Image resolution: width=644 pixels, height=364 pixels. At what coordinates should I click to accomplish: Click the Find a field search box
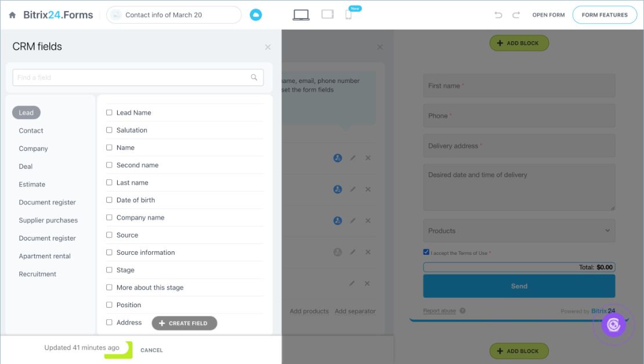click(138, 77)
